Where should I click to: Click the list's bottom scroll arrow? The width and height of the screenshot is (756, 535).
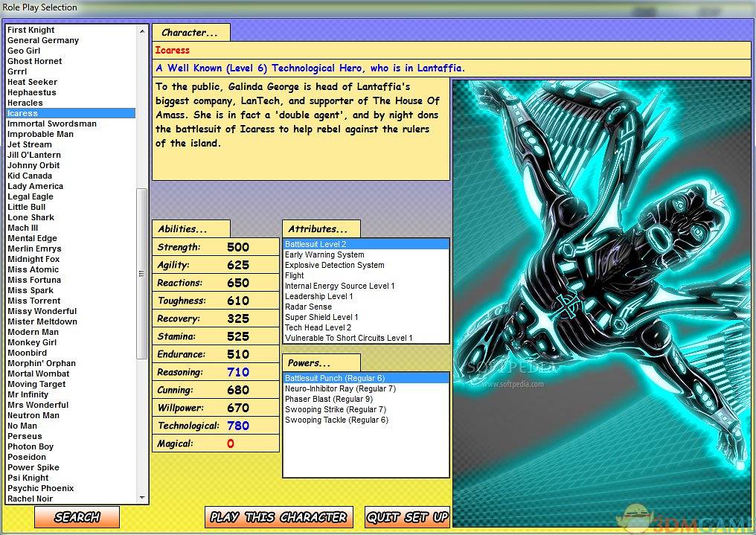click(x=143, y=498)
